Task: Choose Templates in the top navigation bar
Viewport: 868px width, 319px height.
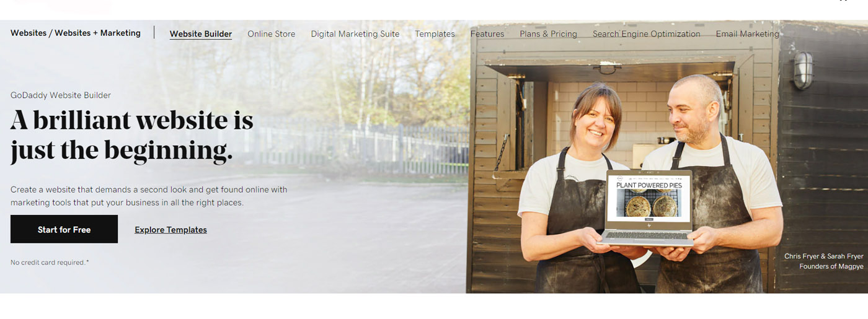Action: 435,34
